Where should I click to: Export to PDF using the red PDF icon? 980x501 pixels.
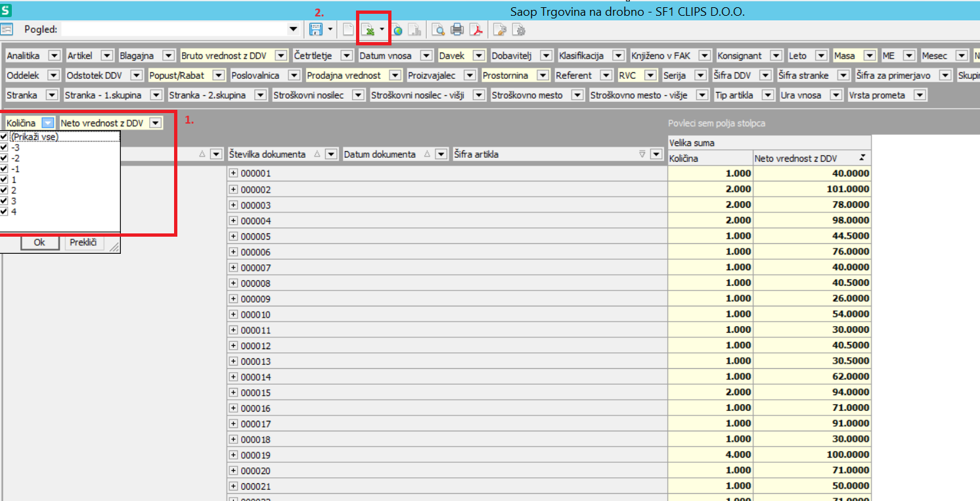[476, 30]
